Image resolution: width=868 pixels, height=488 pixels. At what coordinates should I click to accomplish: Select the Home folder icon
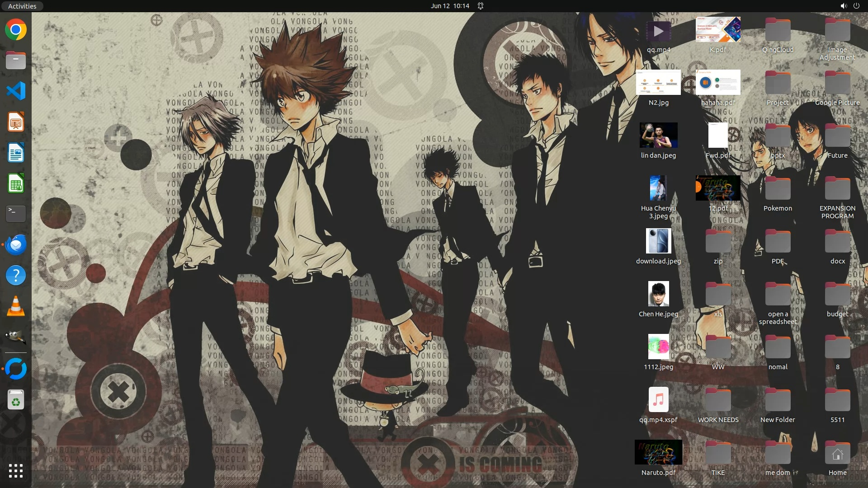tap(837, 454)
